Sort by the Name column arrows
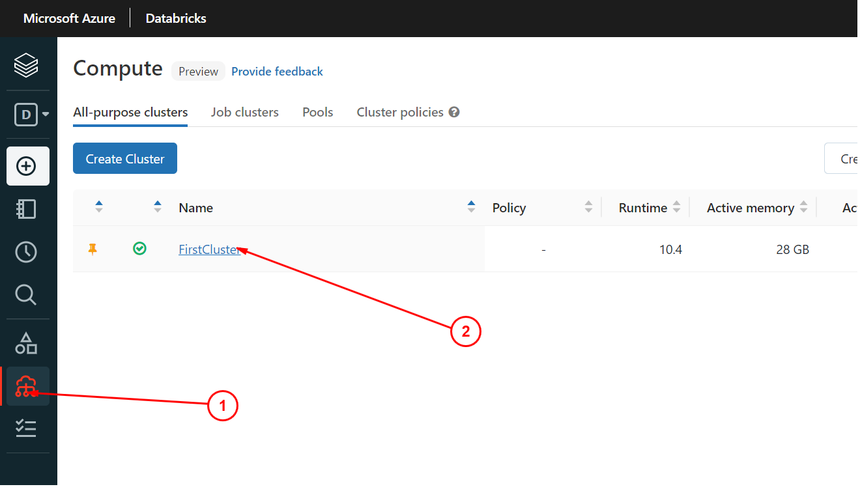 (472, 207)
